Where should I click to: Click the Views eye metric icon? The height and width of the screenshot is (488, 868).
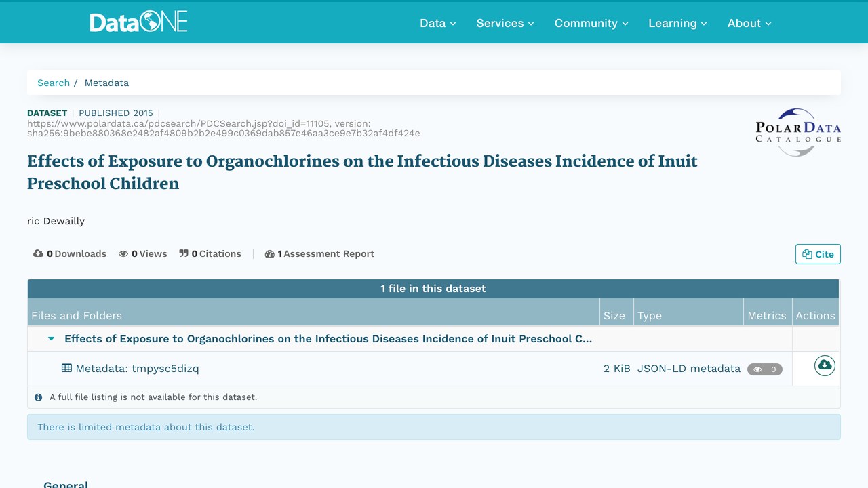[x=123, y=253]
